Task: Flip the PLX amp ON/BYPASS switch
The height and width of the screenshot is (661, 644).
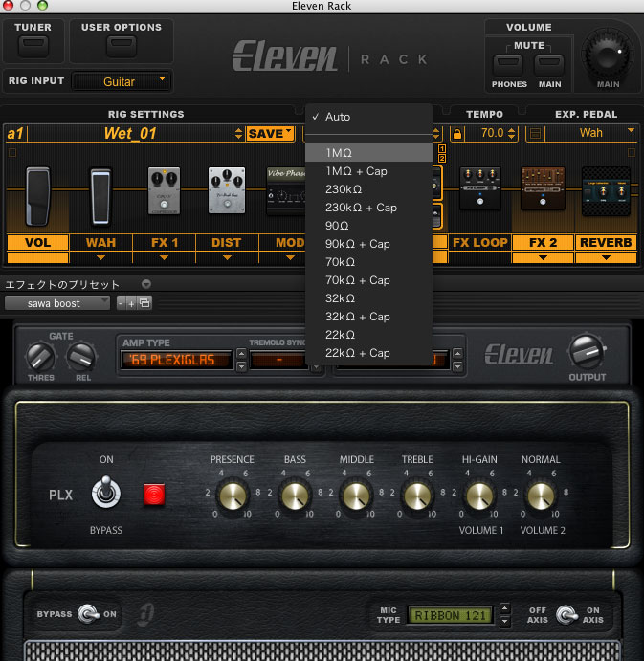Action: coord(106,492)
